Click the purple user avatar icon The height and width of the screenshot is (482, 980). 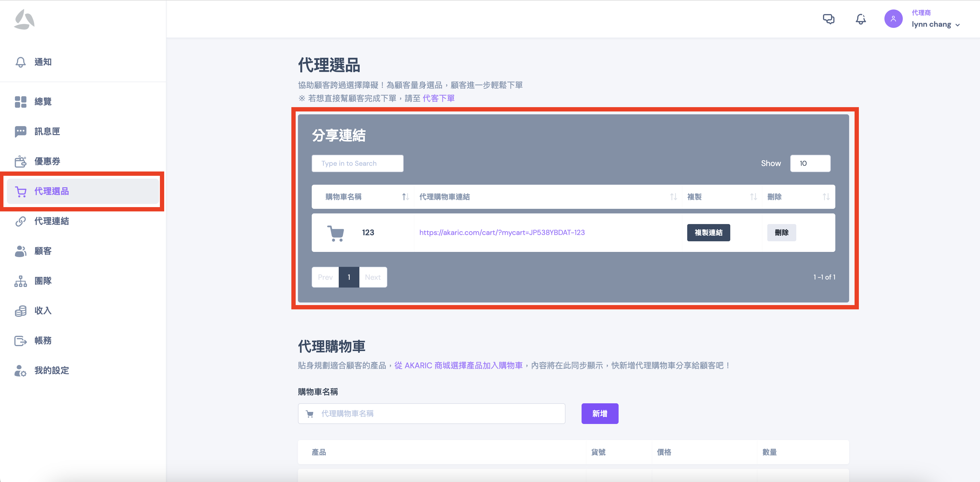click(x=893, y=19)
